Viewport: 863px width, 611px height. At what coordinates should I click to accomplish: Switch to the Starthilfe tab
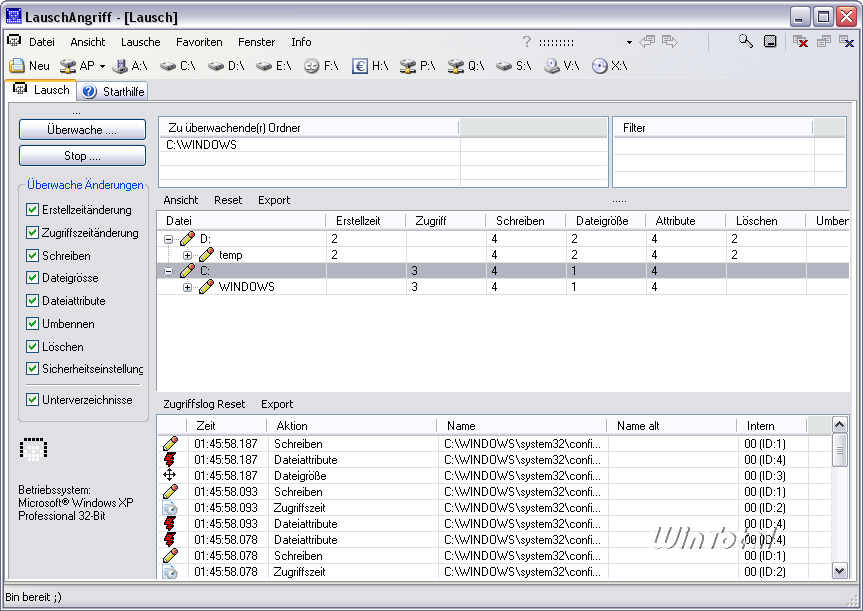(114, 91)
